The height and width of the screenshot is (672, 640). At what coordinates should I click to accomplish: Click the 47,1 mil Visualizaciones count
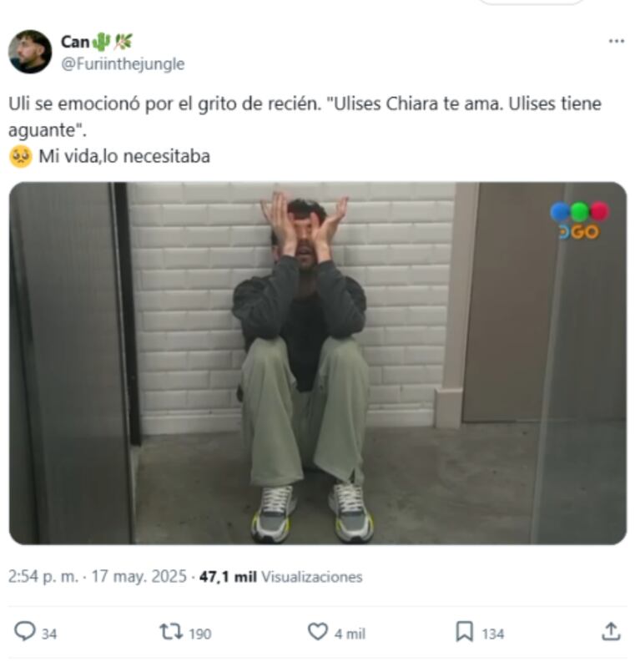click(281, 577)
